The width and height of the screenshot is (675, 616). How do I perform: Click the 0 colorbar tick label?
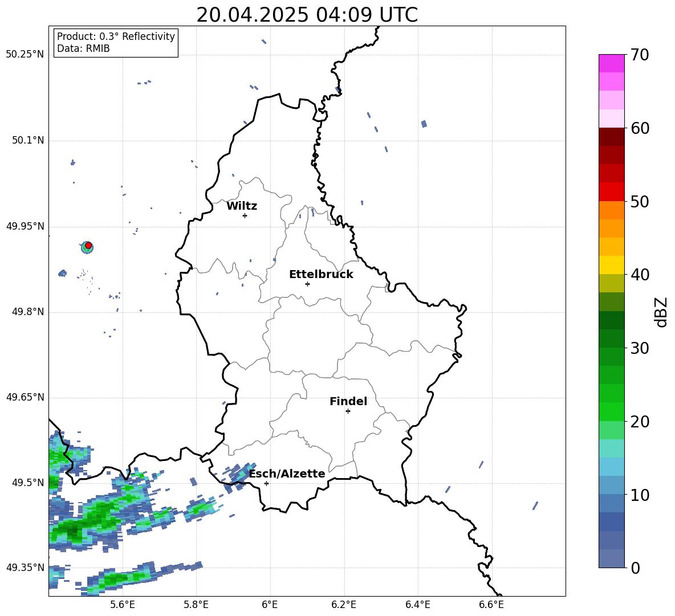(x=636, y=568)
